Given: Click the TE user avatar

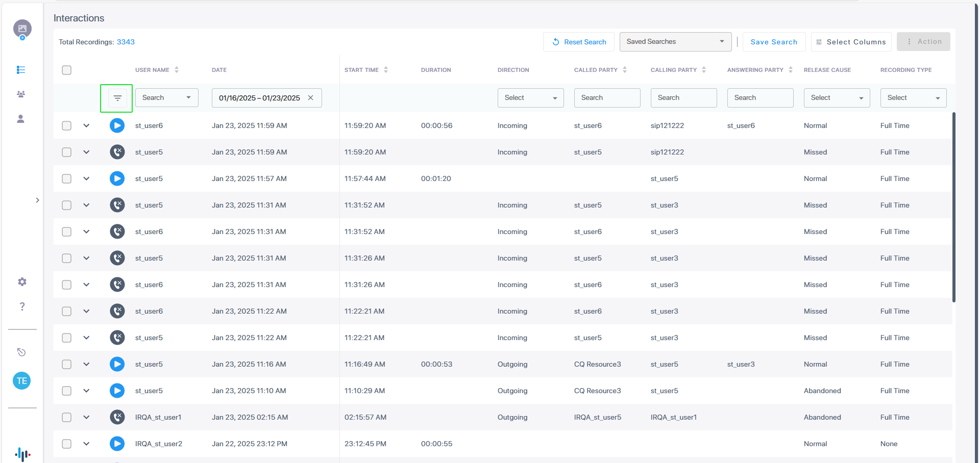Looking at the screenshot, I should pos(21,381).
